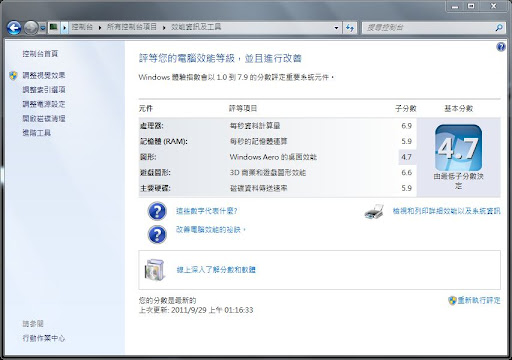The image size is (512, 360).
Task: Open 線上深入了解分數和軟體 link
Action: pos(216,270)
